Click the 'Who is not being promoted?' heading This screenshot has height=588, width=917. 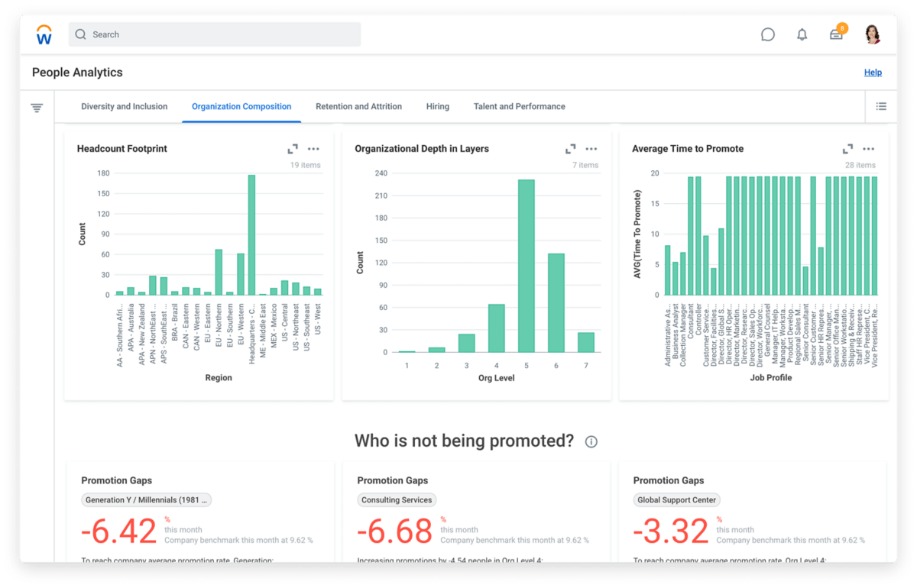point(464,441)
